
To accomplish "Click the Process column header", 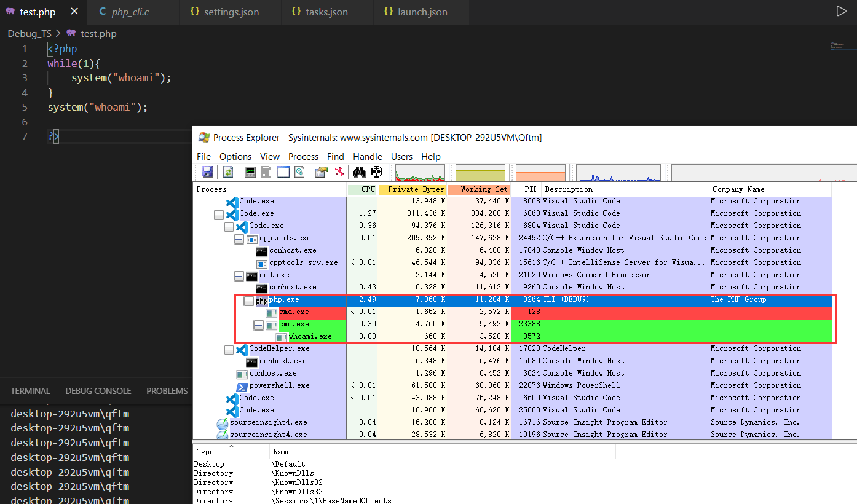I will point(270,189).
